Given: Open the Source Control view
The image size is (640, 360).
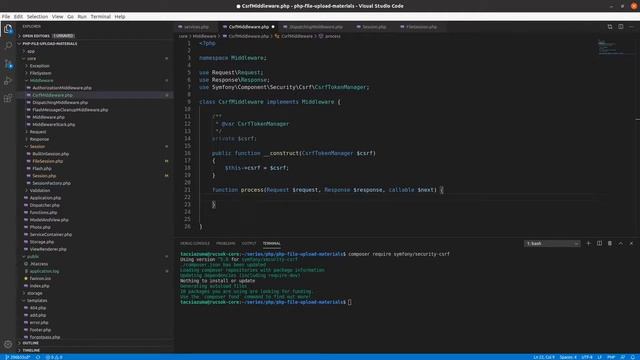Looking at the screenshot, I should pyautogui.click(x=8, y=64).
